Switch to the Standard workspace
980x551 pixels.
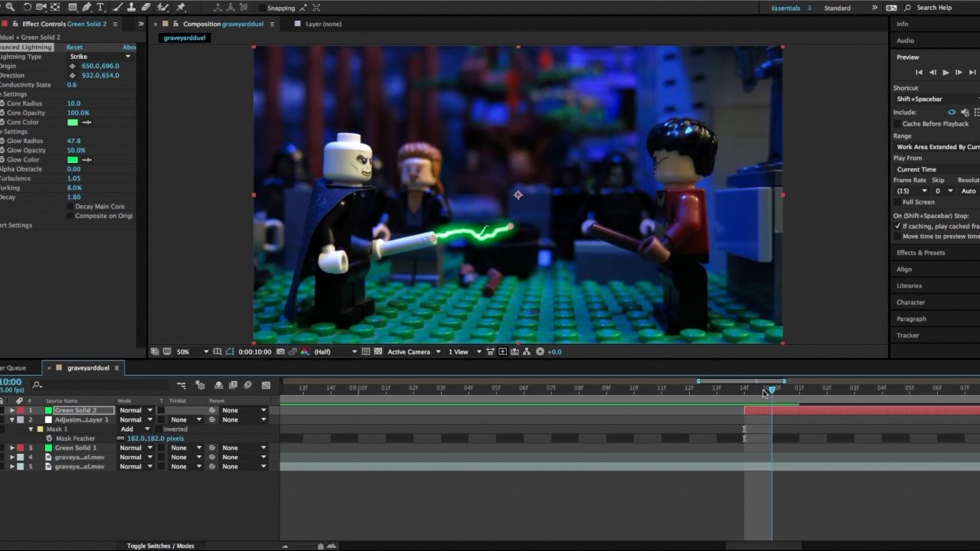(837, 8)
